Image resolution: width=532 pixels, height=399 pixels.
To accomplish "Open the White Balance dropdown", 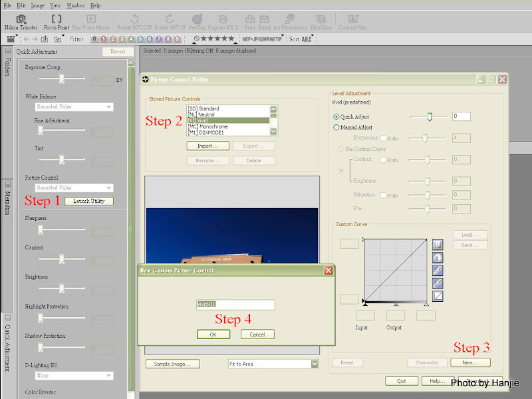I will pyautogui.click(x=108, y=107).
